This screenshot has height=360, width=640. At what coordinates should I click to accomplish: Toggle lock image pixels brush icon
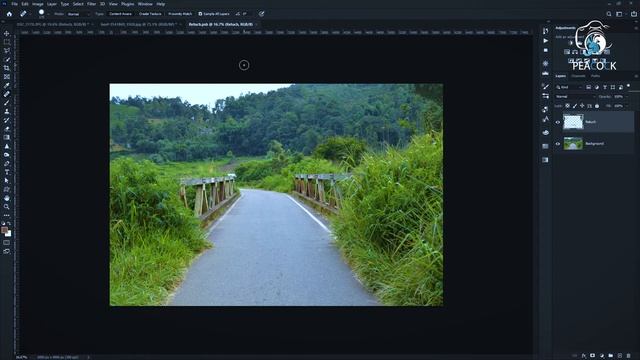tap(575, 106)
